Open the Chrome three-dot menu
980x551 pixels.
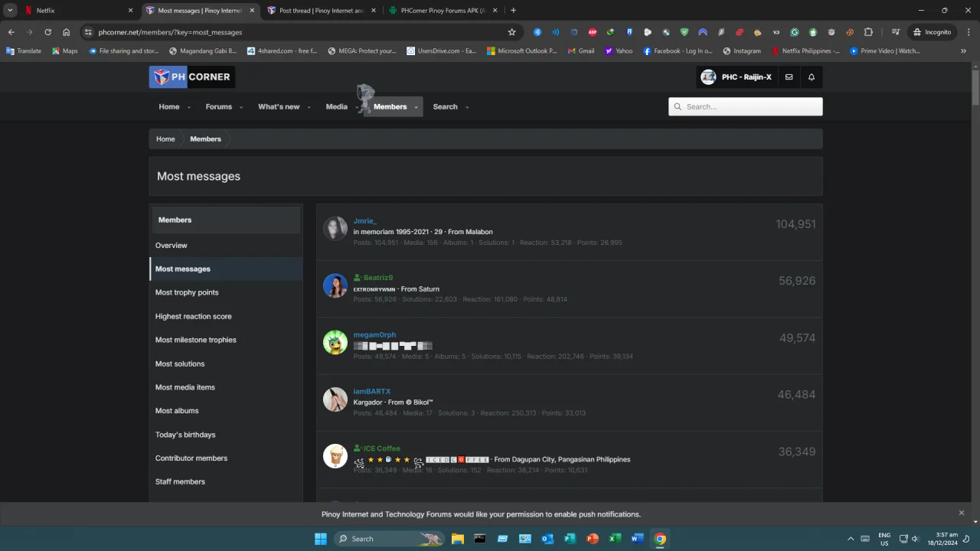coord(969,32)
